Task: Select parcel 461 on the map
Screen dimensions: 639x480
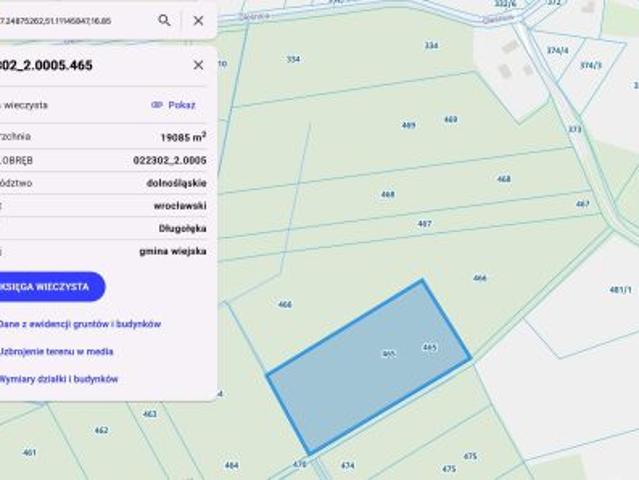Action: click(x=29, y=452)
